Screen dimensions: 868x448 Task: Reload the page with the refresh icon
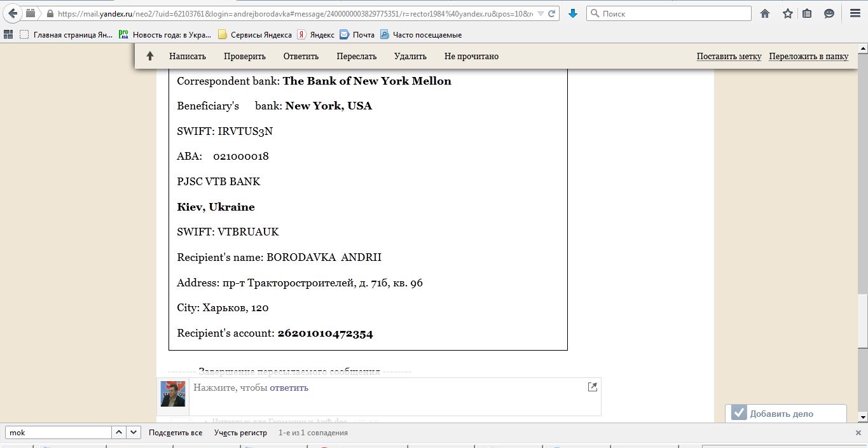(x=552, y=13)
